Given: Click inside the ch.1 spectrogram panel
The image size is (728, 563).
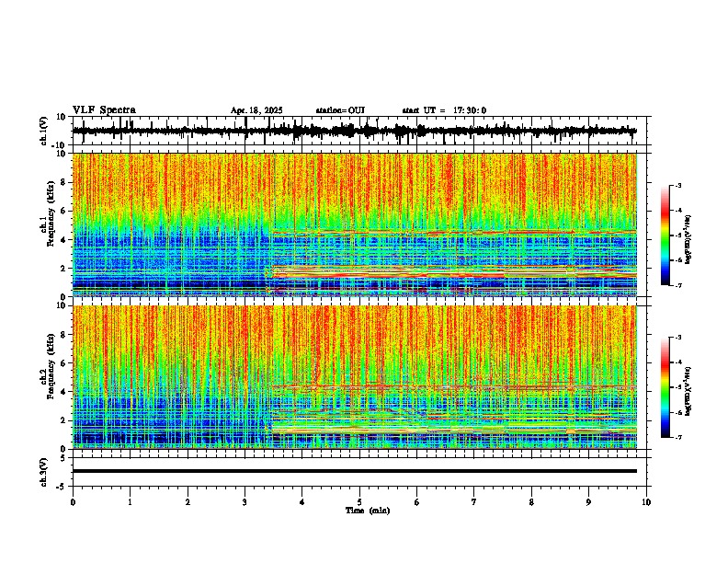Looking at the screenshot, I should pos(355,224).
